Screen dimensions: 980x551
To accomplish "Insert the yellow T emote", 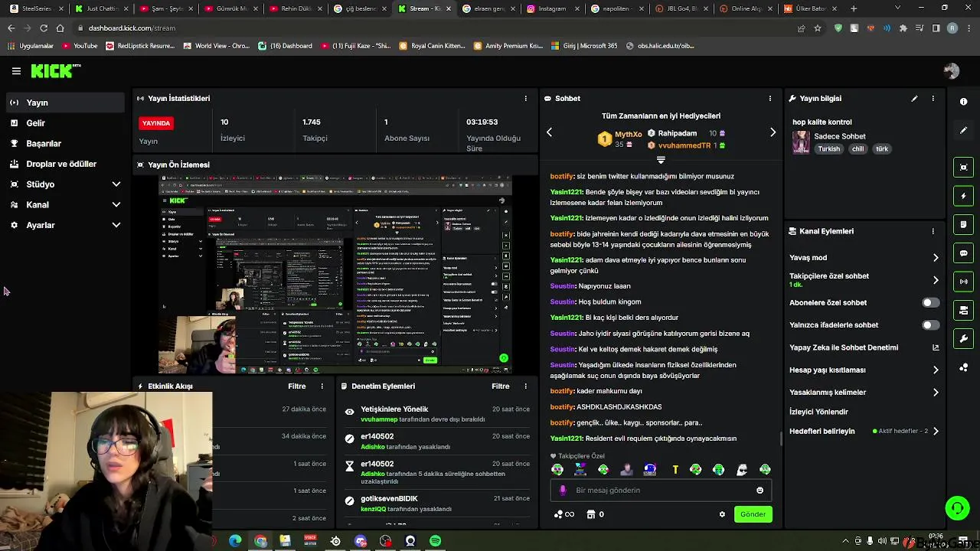I will coord(675,470).
